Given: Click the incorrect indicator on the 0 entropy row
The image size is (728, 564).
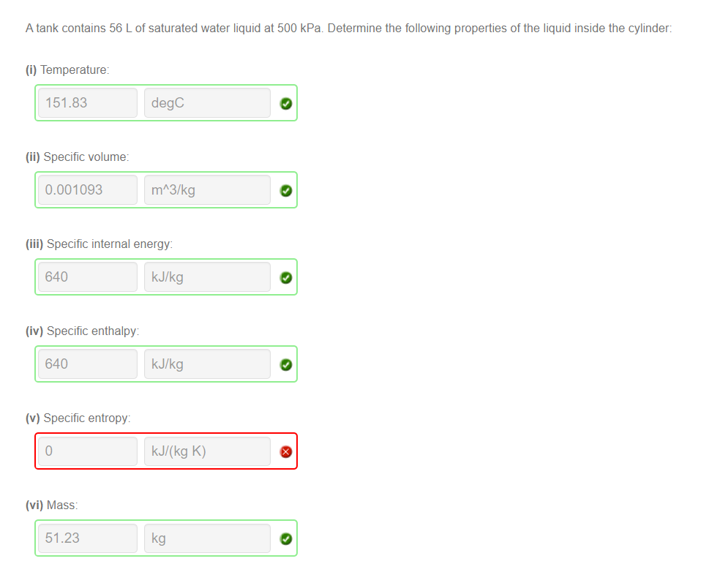Looking at the screenshot, I should tap(285, 451).
